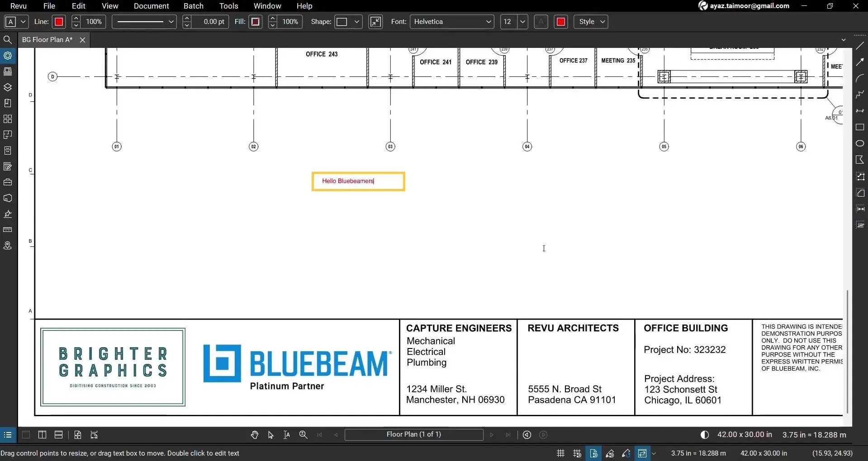
Task: Open the Bookmarks panel icon
Action: (8, 103)
